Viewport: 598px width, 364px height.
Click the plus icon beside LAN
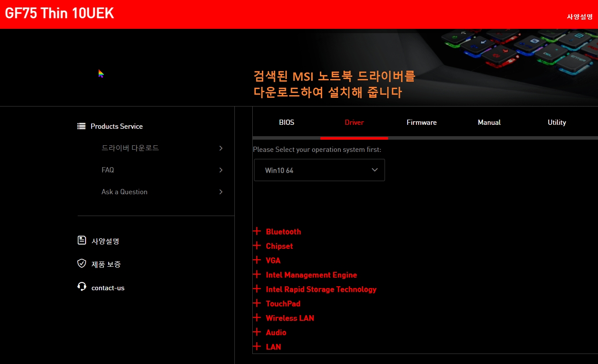tap(257, 347)
